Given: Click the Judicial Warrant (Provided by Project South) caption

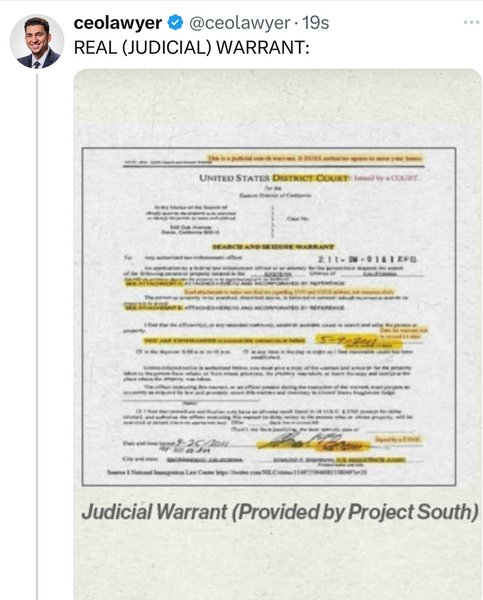Looking at the screenshot, I should pyautogui.click(x=280, y=512).
